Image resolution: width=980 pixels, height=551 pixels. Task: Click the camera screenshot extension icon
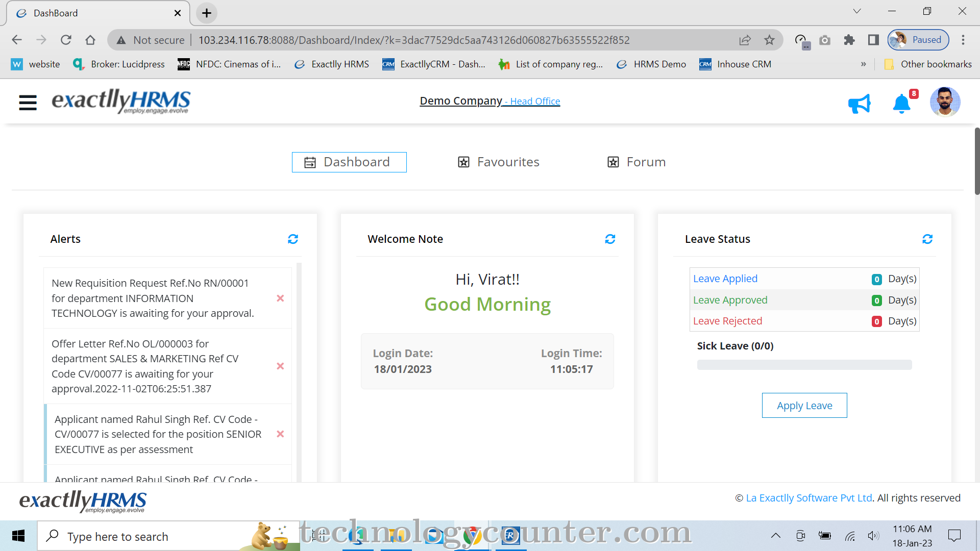pyautogui.click(x=825, y=40)
